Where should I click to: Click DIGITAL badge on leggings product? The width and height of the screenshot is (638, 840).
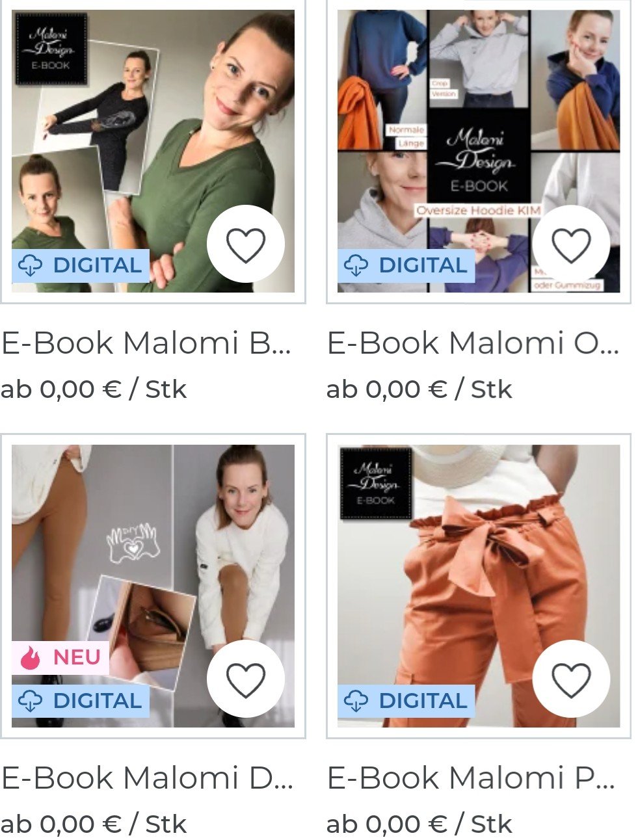(81, 701)
